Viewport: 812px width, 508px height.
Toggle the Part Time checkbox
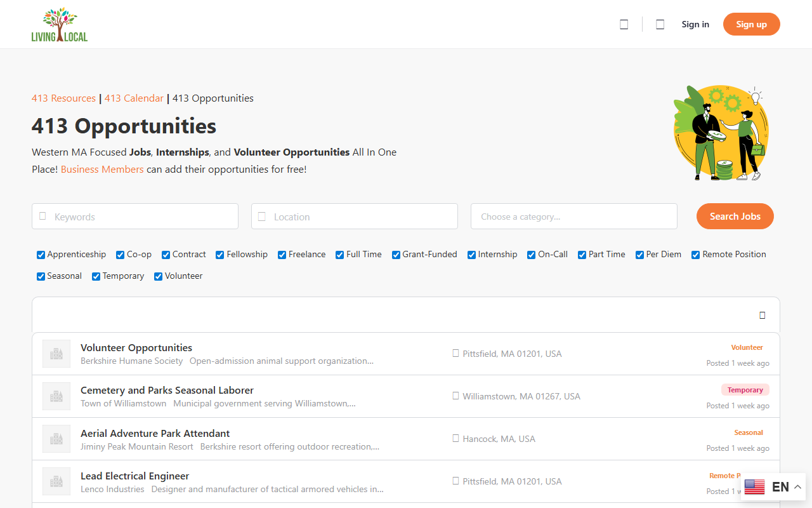point(582,255)
